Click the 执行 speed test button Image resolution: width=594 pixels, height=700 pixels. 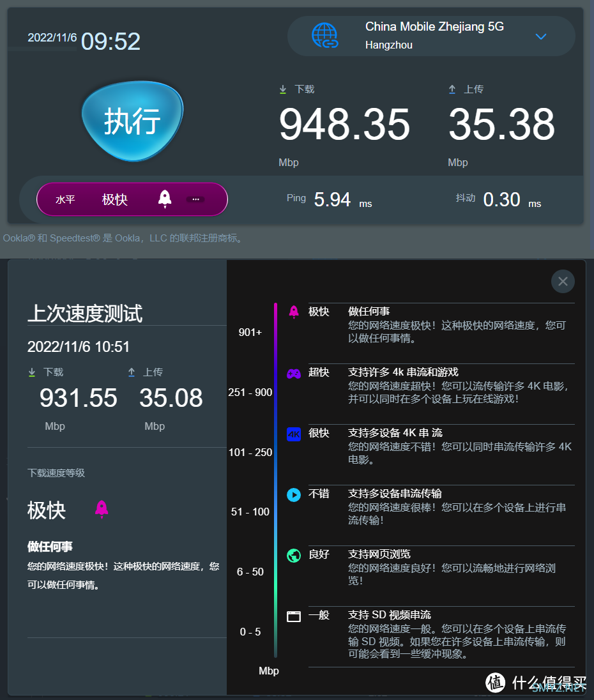[133, 121]
